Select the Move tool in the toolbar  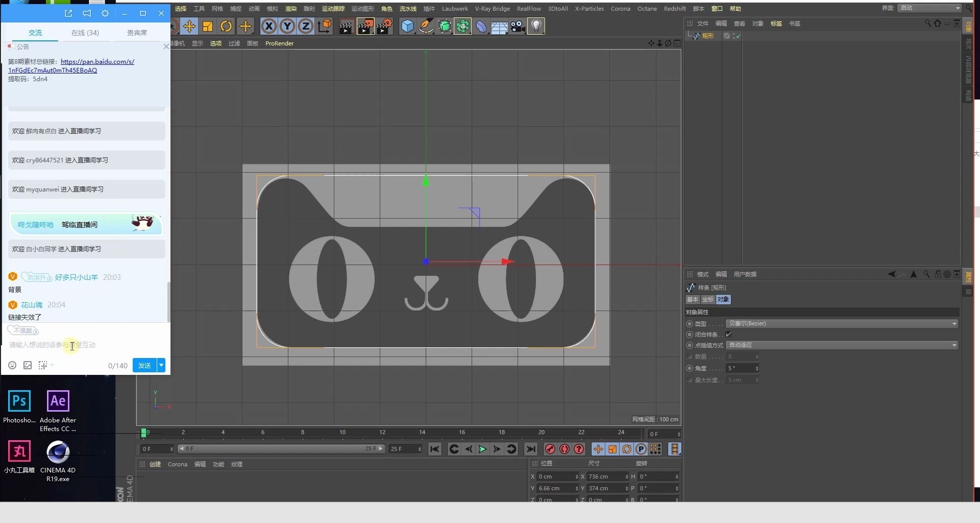click(189, 26)
